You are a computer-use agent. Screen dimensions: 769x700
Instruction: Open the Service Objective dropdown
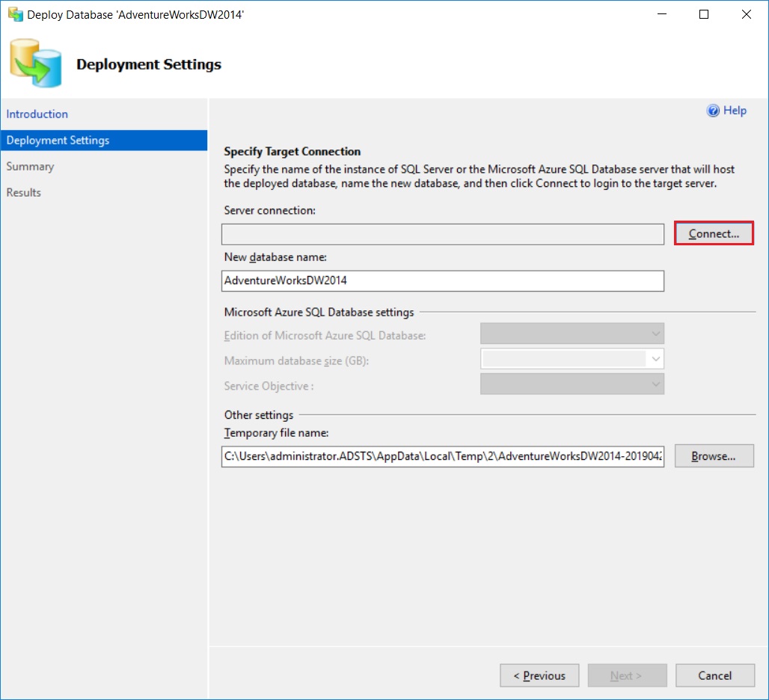coord(572,384)
